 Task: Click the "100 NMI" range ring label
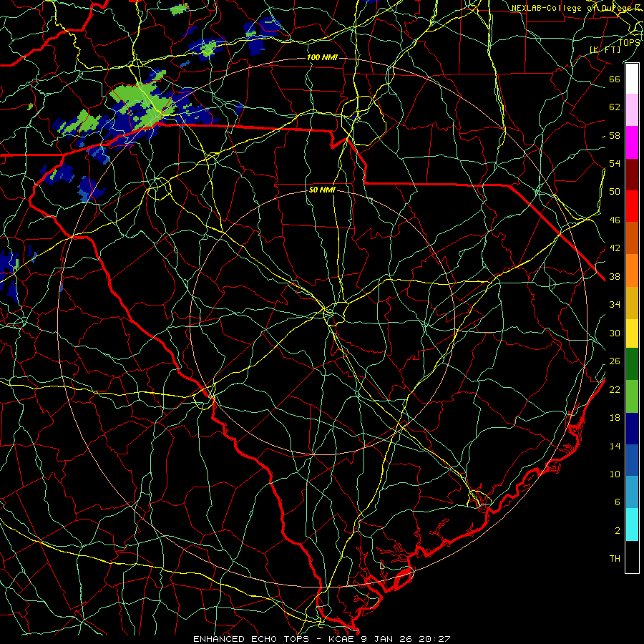pos(322,57)
